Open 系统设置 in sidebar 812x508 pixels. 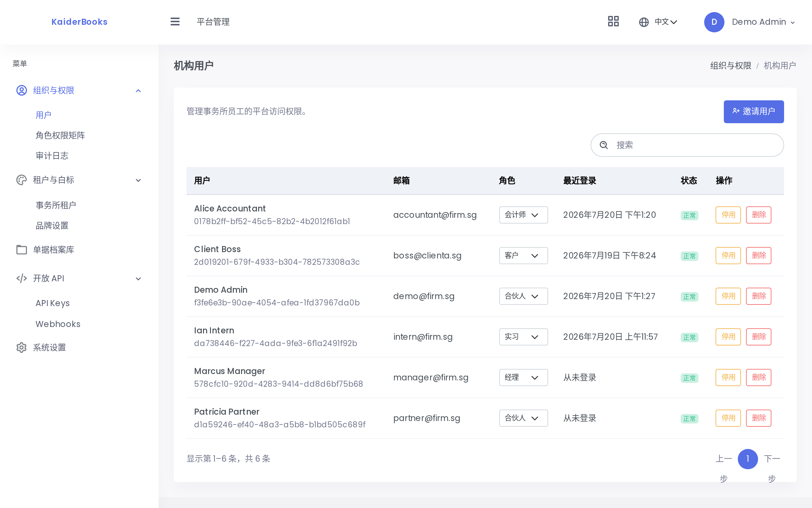tap(49, 347)
